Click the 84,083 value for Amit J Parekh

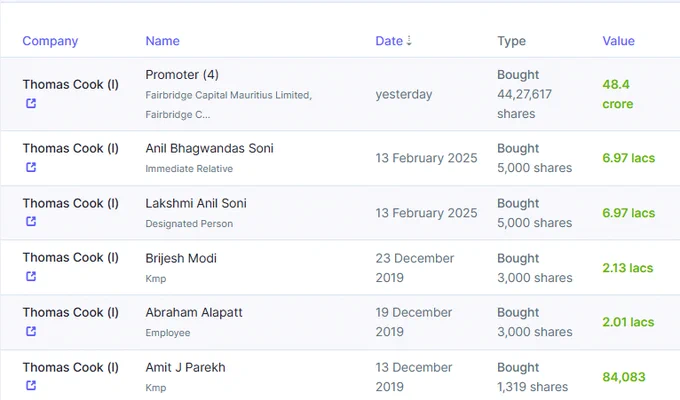pos(624,377)
